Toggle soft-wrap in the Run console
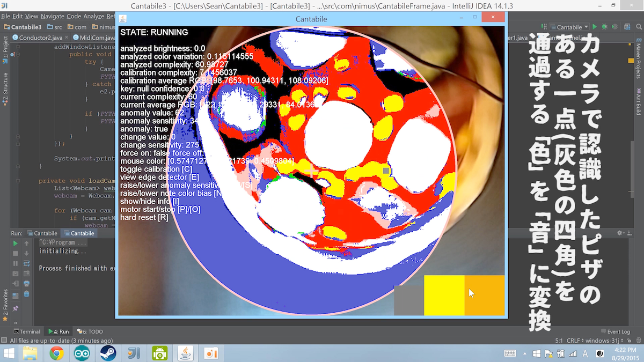Screen dimensions: 644x362 [x=26, y=263]
